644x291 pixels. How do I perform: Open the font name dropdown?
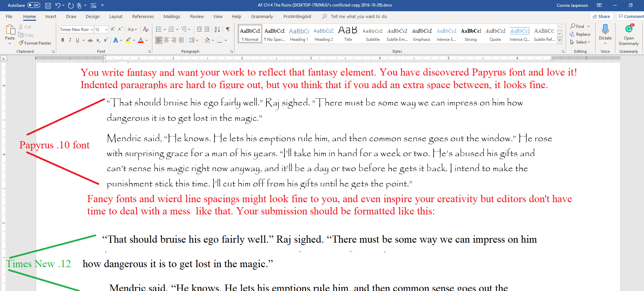point(92,30)
